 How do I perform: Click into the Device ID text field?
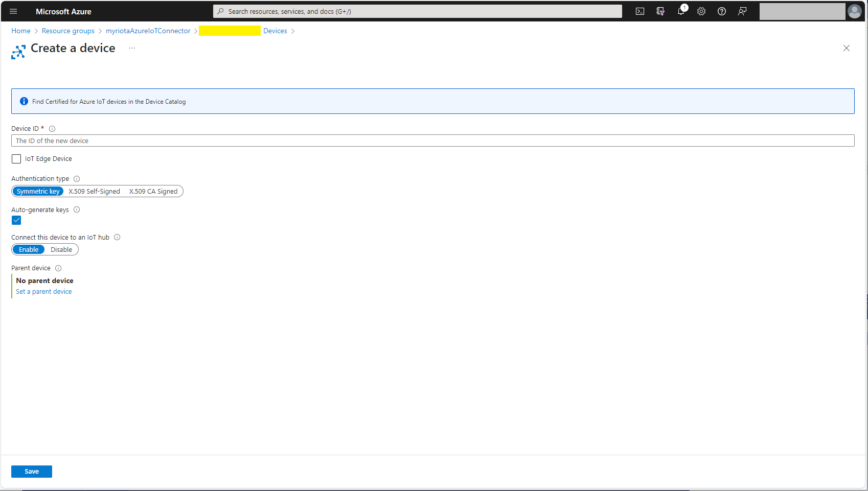(432, 141)
